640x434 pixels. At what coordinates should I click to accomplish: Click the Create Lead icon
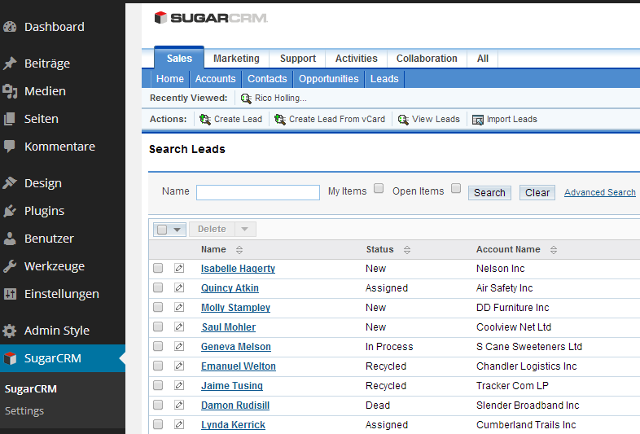click(205, 119)
